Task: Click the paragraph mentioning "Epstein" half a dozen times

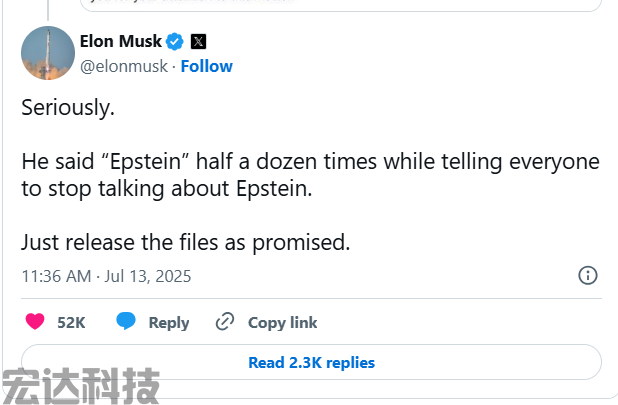Action: 311,175
